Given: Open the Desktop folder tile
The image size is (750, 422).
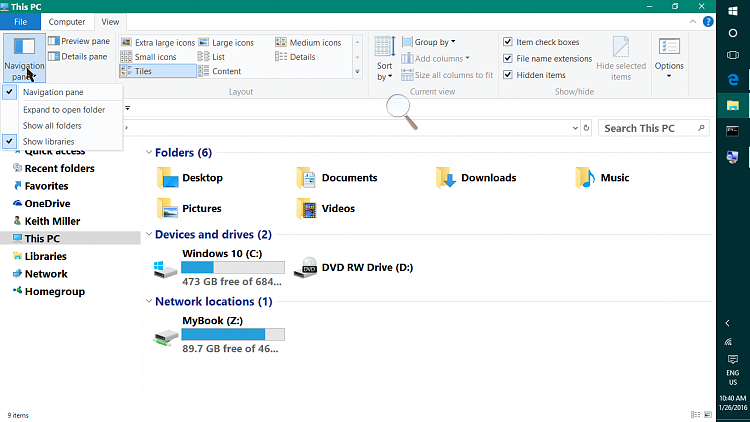Looking at the screenshot, I should (x=190, y=178).
